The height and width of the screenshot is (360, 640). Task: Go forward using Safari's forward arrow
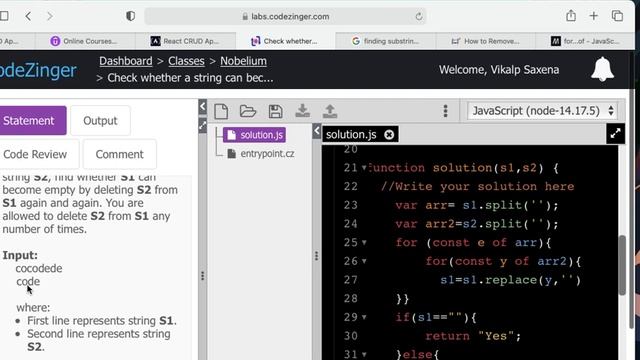coord(50,16)
